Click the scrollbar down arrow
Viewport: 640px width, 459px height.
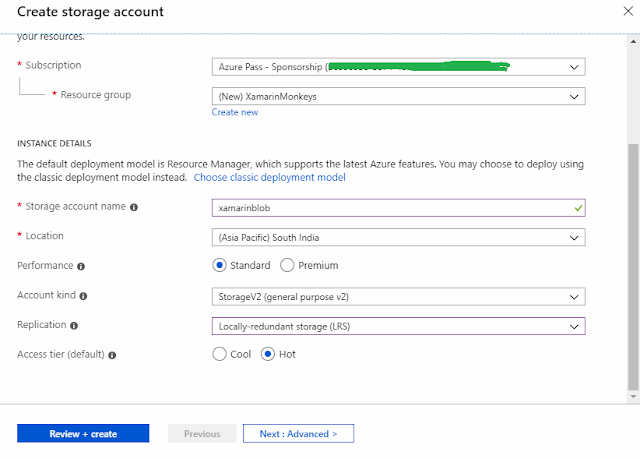(633, 396)
